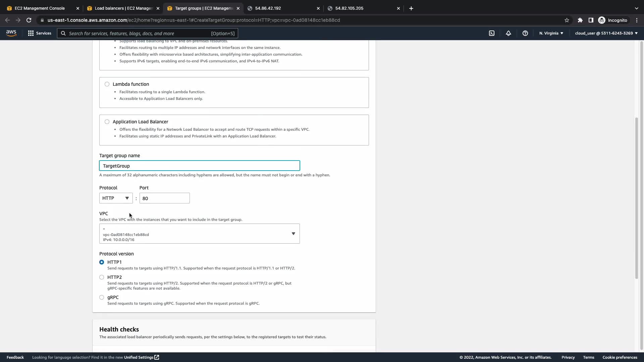Expand the VPC selection dropdown

(x=199, y=234)
